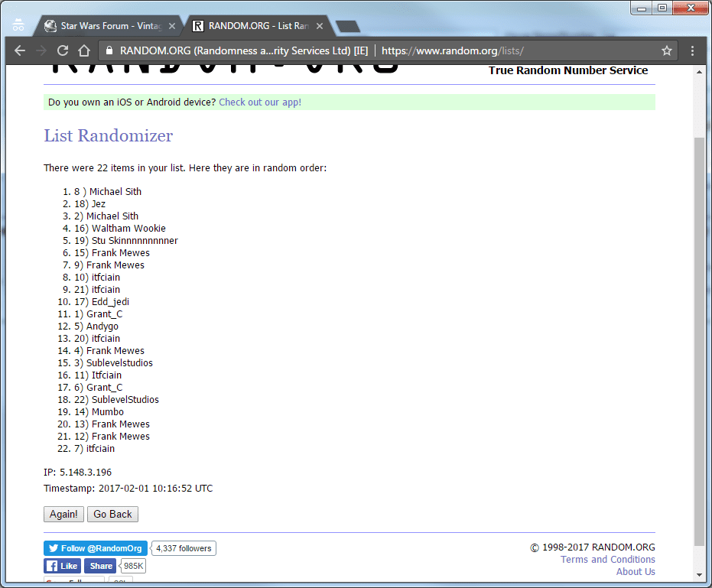This screenshot has height=588, width=712.
Task: Randomize the list with Again!
Action: click(63, 514)
